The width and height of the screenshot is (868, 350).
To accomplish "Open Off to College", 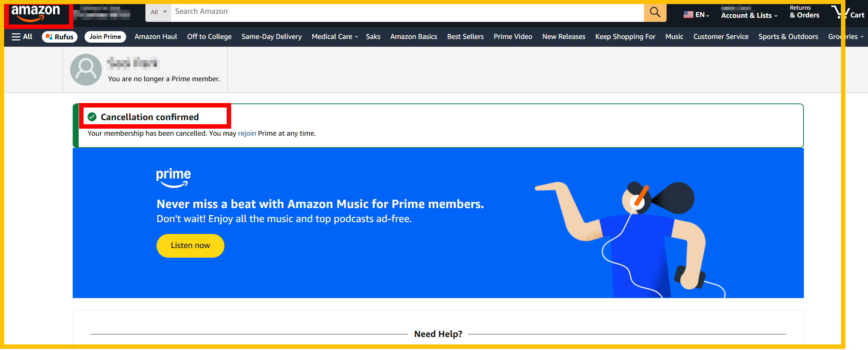I will 209,37.
